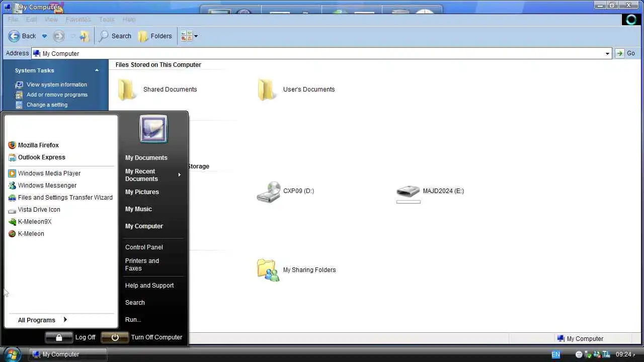
Task: Open the View menu
Action: tap(51, 20)
